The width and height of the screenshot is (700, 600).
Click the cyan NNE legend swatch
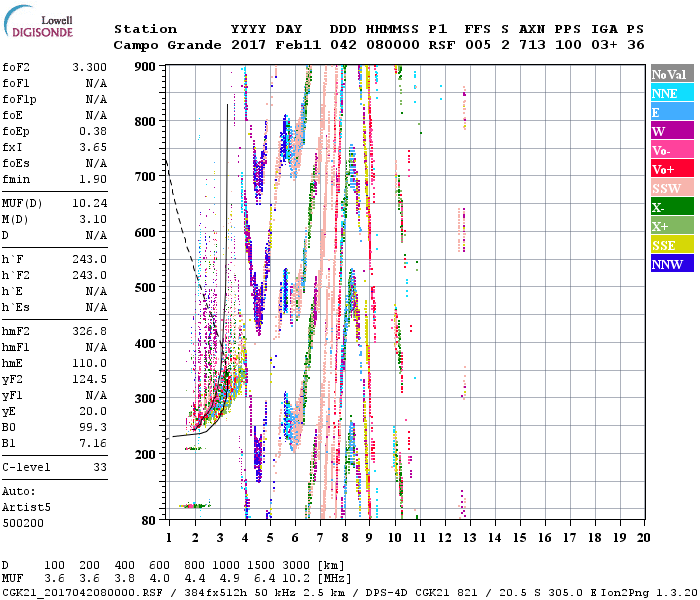pyautogui.click(x=670, y=93)
